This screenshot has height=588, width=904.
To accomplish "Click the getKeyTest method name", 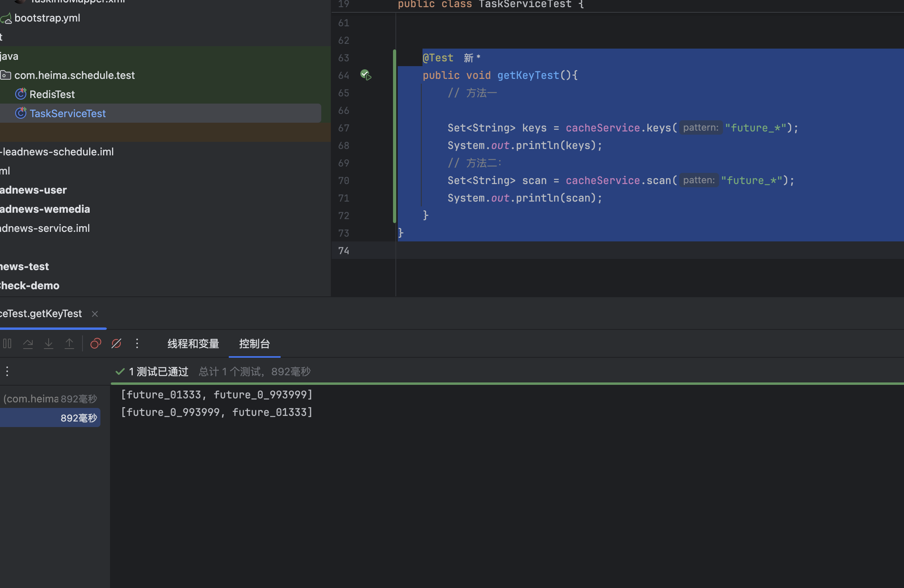I will [528, 75].
